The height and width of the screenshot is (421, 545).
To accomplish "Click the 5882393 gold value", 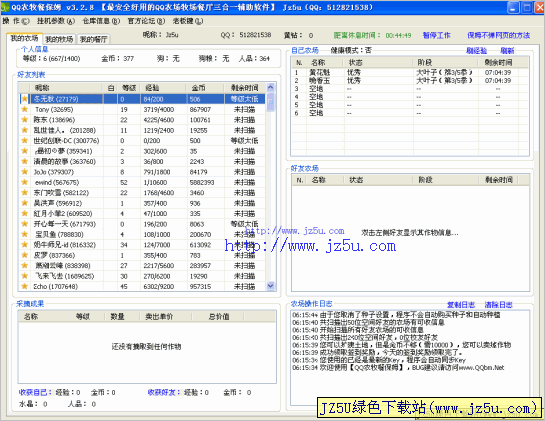I will [x=202, y=183].
